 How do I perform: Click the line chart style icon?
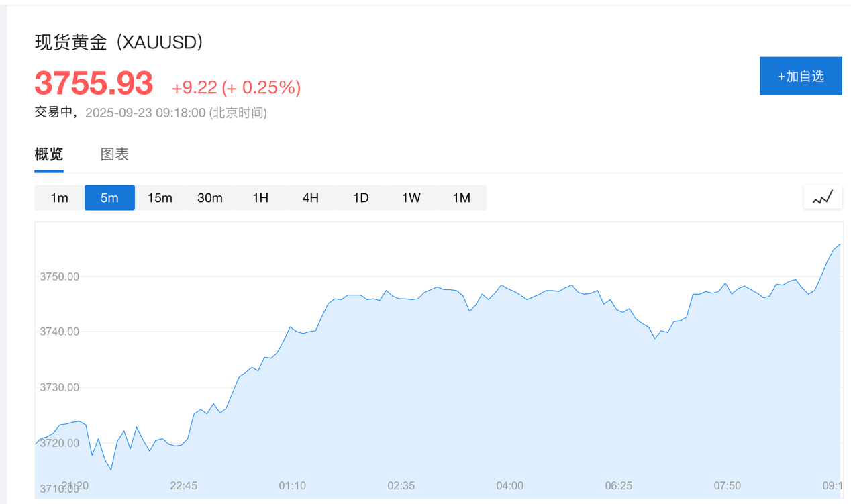tap(822, 197)
